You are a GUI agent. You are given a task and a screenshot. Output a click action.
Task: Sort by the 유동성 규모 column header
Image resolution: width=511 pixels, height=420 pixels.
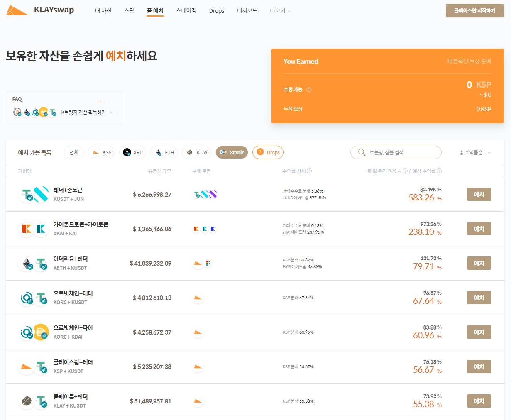point(160,171)
